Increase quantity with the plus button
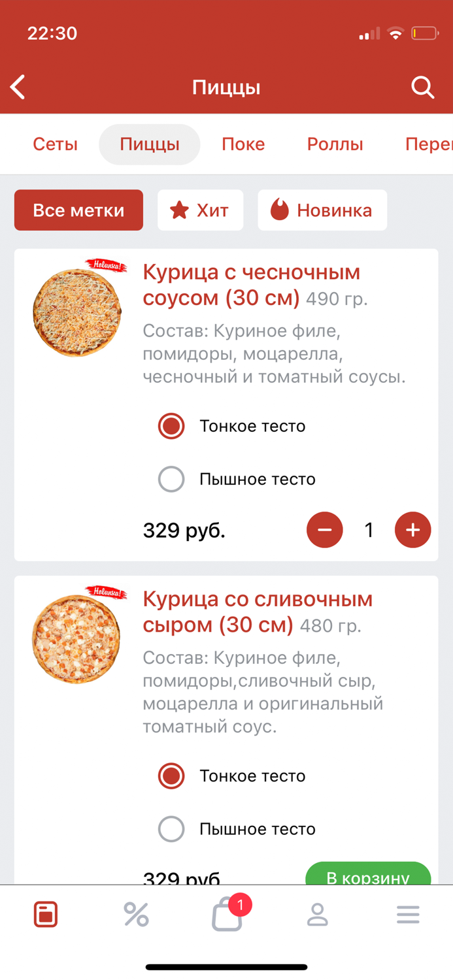Screen dimensions: 453x980 click(412, 530)
